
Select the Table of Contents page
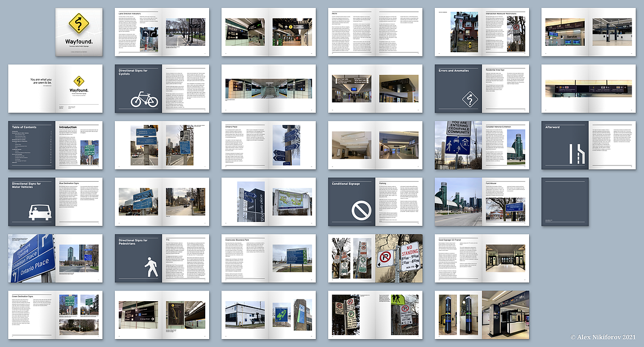[32, 145]
